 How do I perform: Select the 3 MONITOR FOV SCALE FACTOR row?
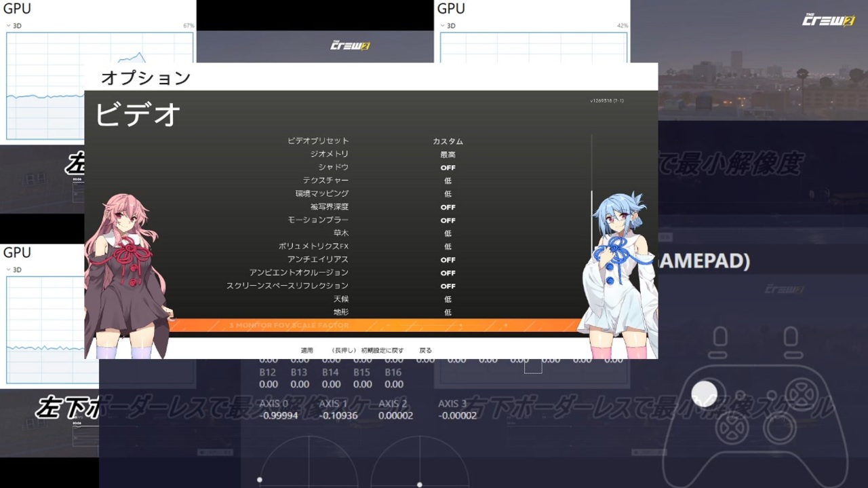pos(375,325)
